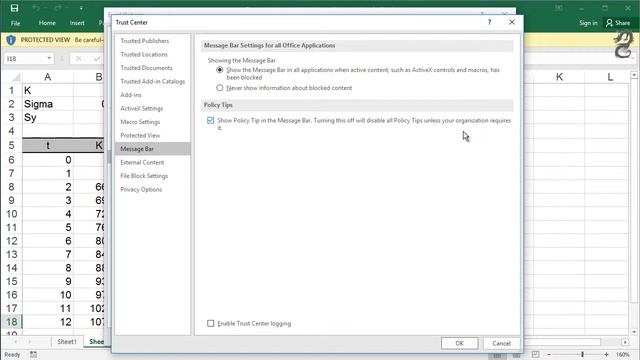Click the zoom slider handle

[582, 355]
